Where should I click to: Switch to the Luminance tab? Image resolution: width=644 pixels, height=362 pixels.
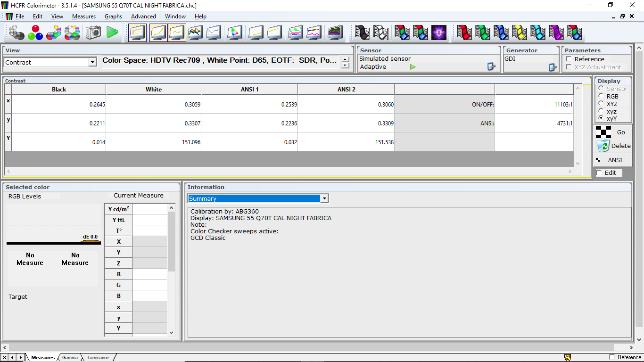[98, 357]
